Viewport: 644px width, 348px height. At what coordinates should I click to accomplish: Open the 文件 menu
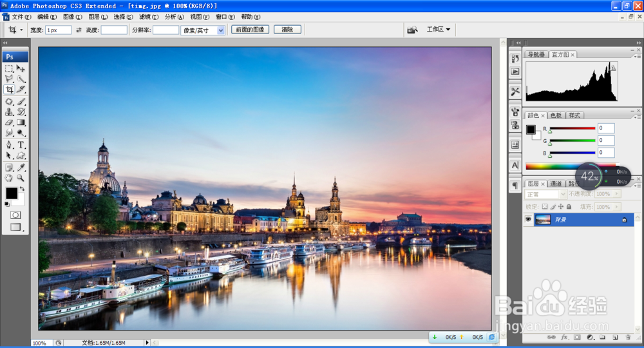tap(21, 17)
